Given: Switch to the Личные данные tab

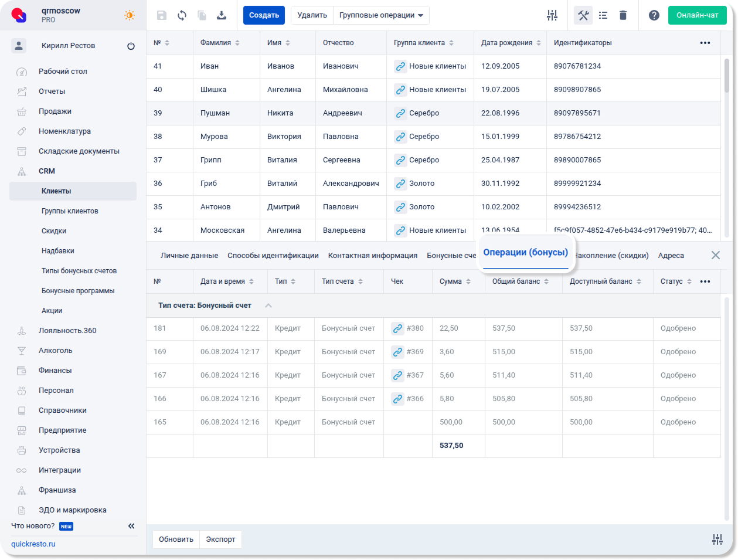Looking at the screenshot, I should coord(189,256).
